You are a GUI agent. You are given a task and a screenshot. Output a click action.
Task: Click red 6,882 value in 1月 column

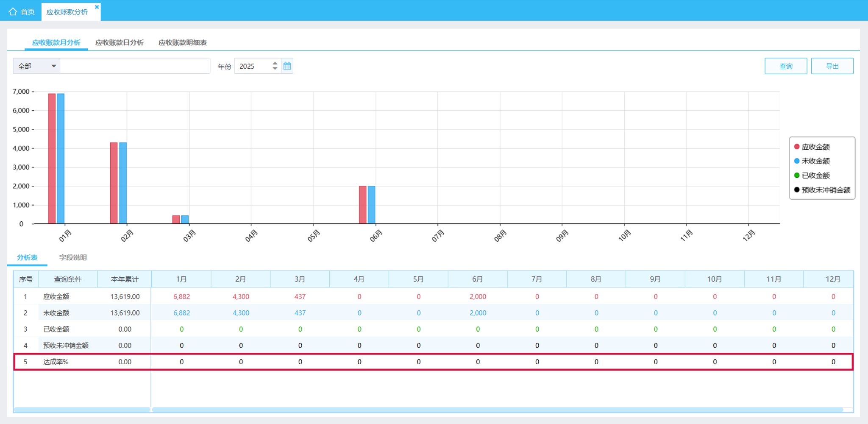pyautogui.click(x=181, y=296)
